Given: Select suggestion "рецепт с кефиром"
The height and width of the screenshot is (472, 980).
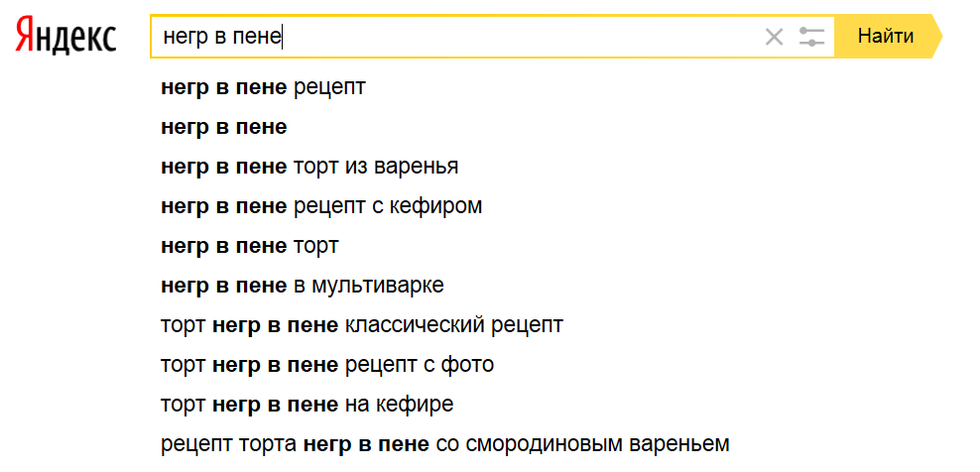Looking at the screenshot, I should click(321, 206).
